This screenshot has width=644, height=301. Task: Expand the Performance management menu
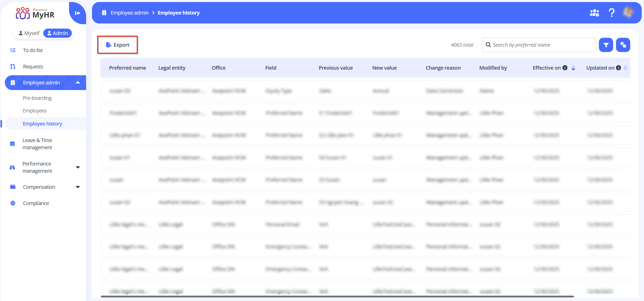pos(78,167)
